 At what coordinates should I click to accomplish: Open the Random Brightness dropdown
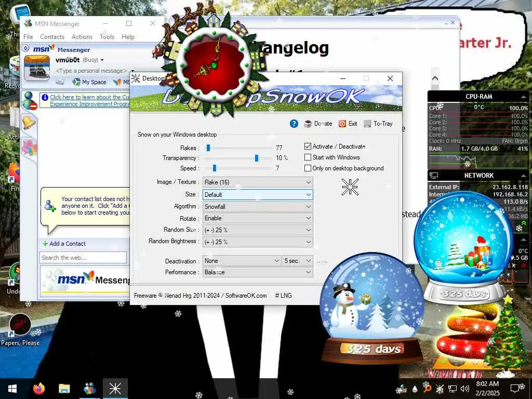tap(258, 242)
